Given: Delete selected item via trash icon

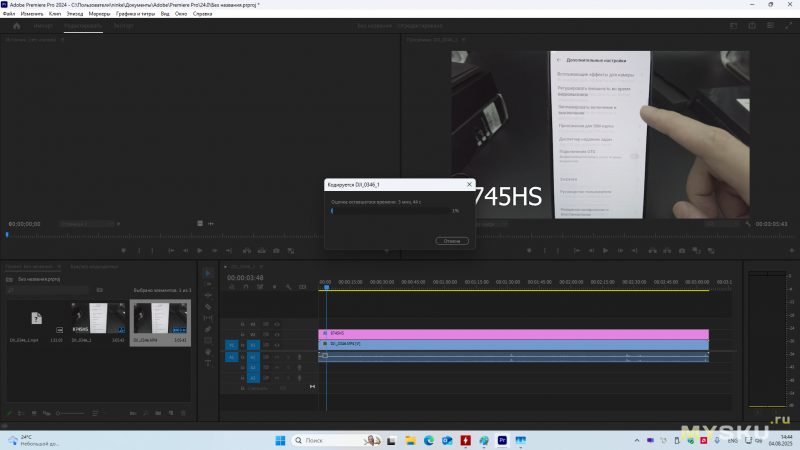Looking at the screenshot, I should coord(183,413).
